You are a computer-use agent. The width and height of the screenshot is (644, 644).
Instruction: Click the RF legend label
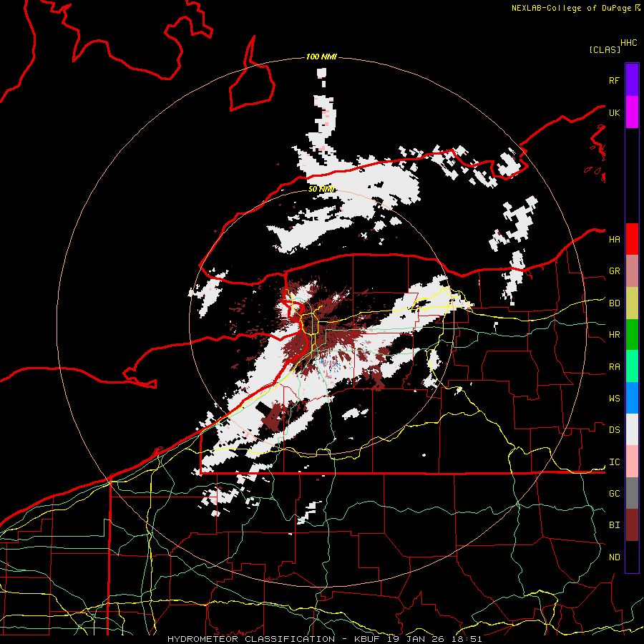point(614,80)
